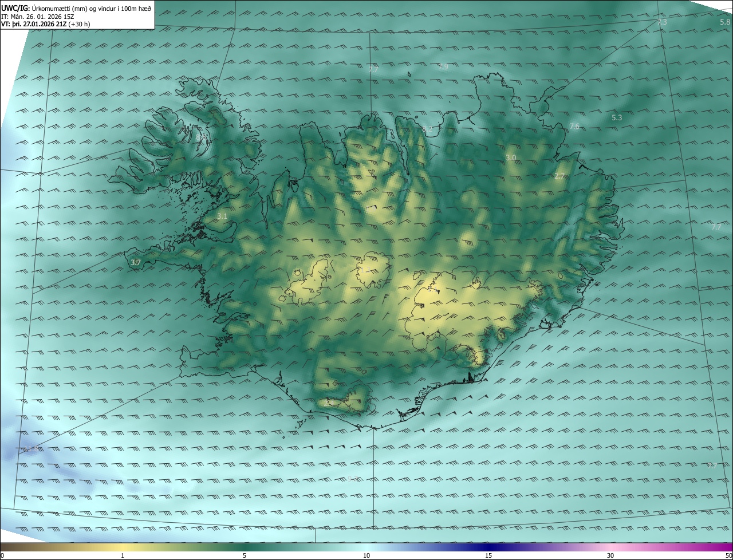This screenshot has width=733, height=560.
Task: Click the 5.8 value label on the map
Action: pos(725,22)
